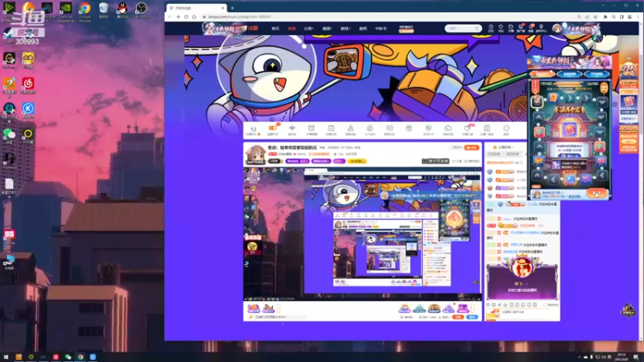Toggle the dark mode button above the player
This screenshot has height=362, width=644.
click(436, 162)
